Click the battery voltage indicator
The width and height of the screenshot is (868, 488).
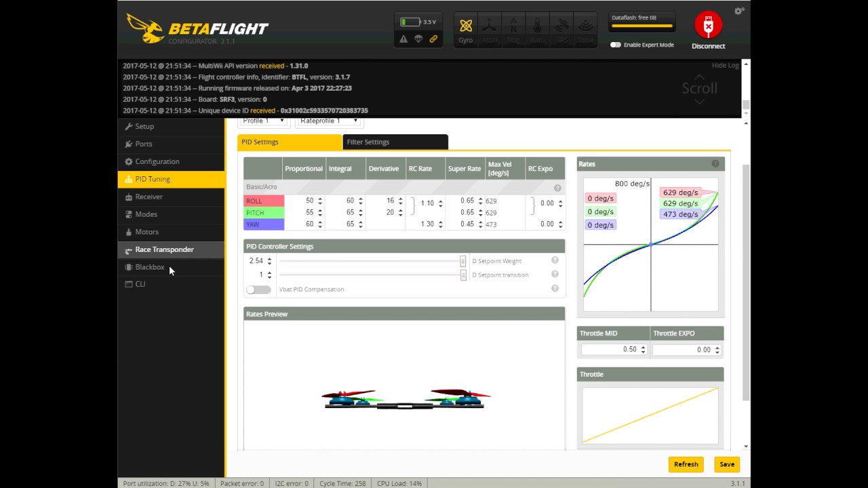click(418, 22)
